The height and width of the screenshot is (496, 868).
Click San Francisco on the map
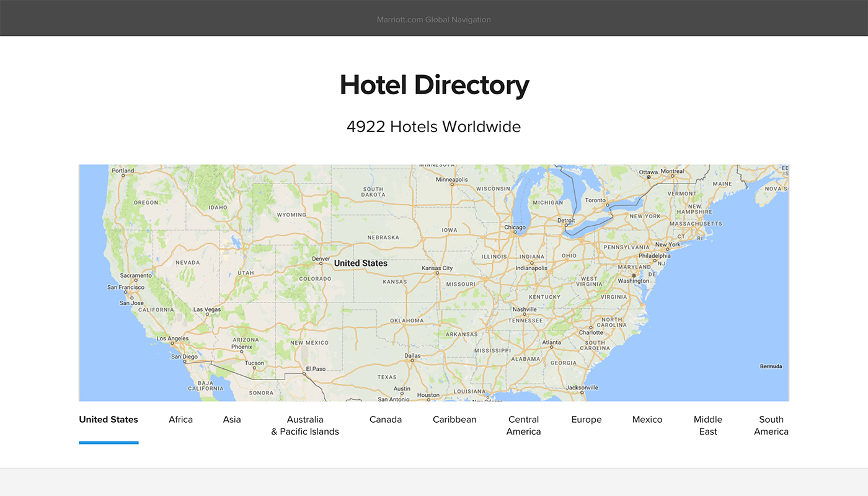point(126,288)
